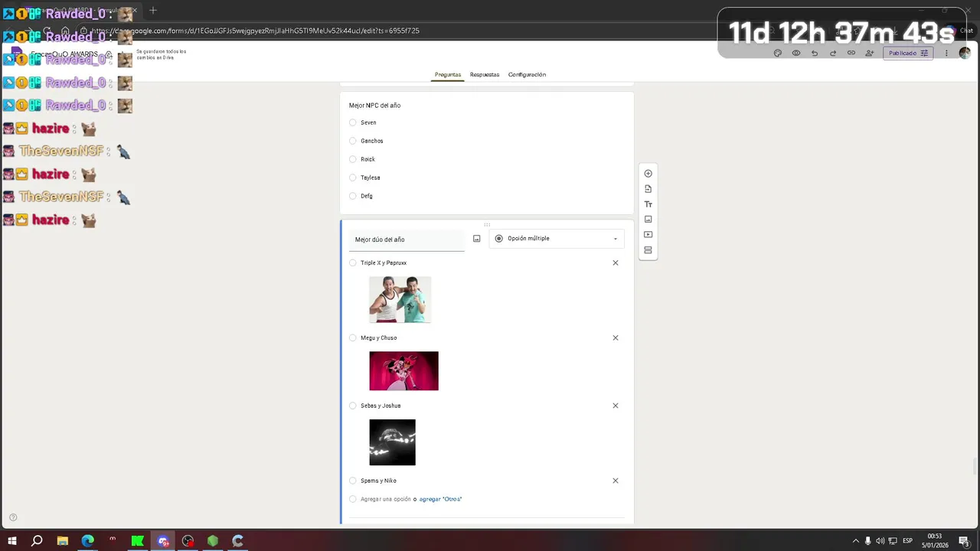This screenshot has height=551, width=980.
Task: Click the agregar "Otros" link
Action: tap(440, 499)
